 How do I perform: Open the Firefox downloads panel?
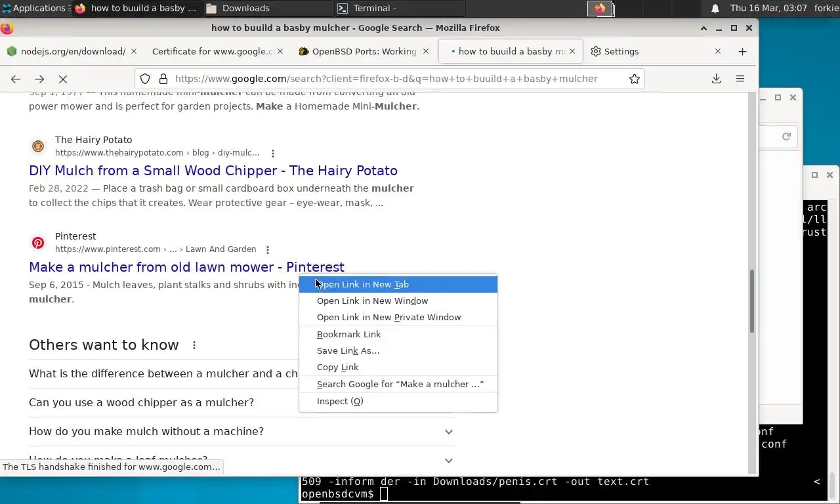point(716,79)
